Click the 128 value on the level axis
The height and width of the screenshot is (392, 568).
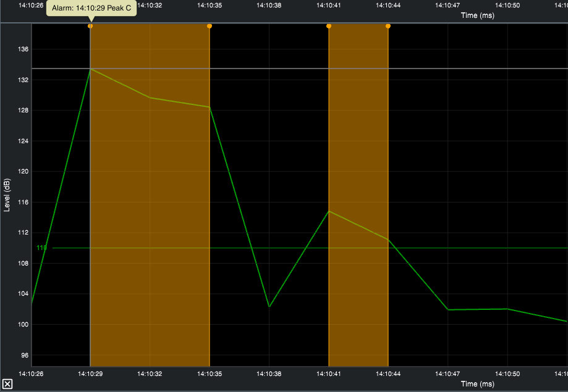click(23, 111)
